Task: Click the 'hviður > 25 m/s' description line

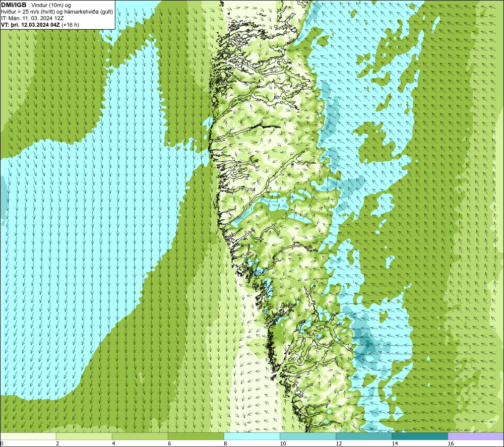Action: coord(57,12)
